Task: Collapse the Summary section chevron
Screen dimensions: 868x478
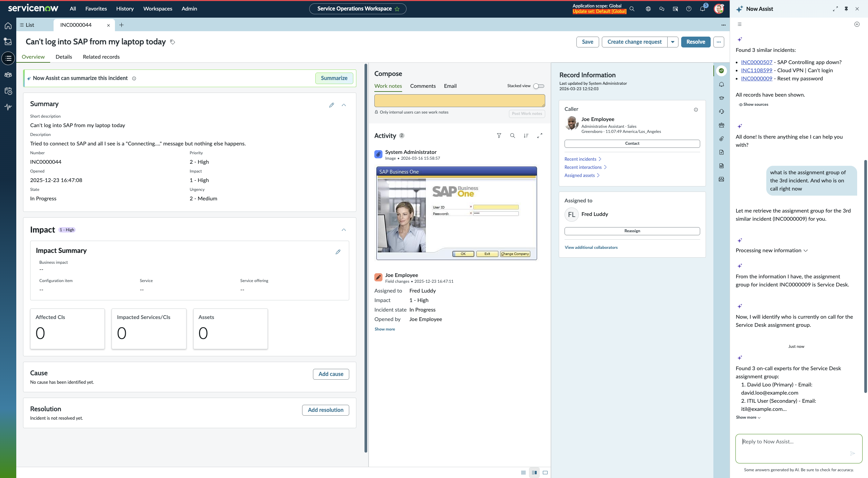Action: tap(344, 105)
